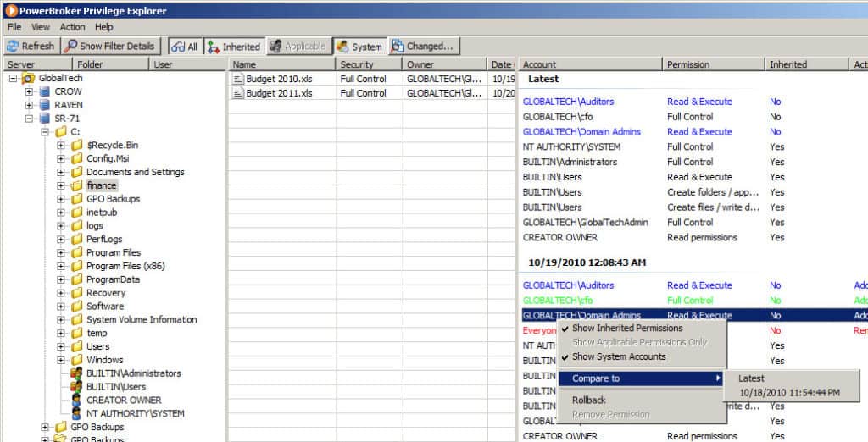Viewport: 868px width, 442px height.
Task: Click the finance folder icon
Action: 77,185
